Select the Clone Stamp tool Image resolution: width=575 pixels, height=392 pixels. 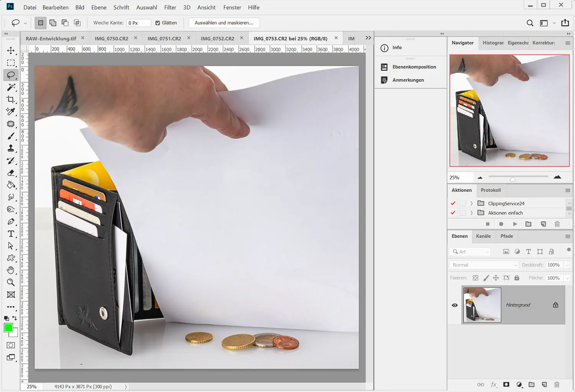(x=11, y=148)
